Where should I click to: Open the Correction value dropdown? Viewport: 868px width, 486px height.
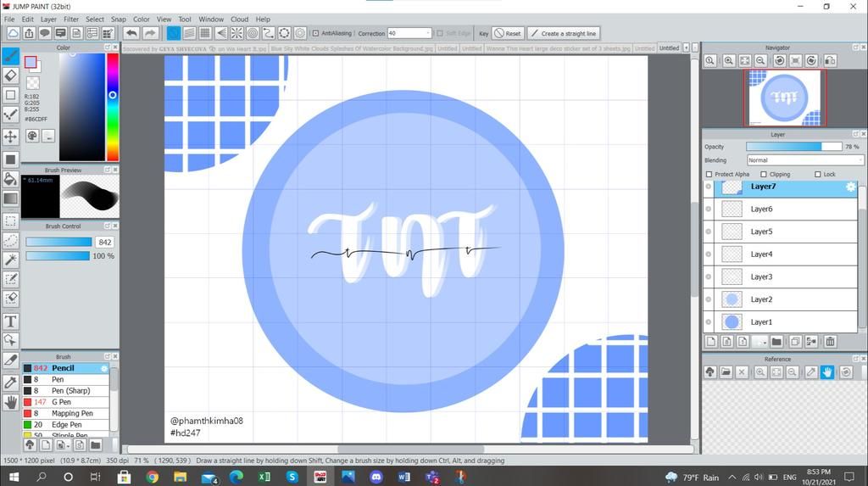(x=428, y=33)
